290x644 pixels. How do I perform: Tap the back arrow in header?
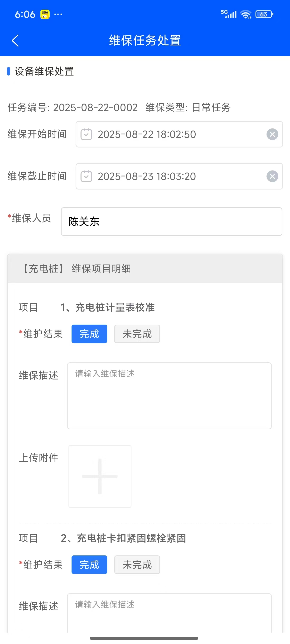15,41
